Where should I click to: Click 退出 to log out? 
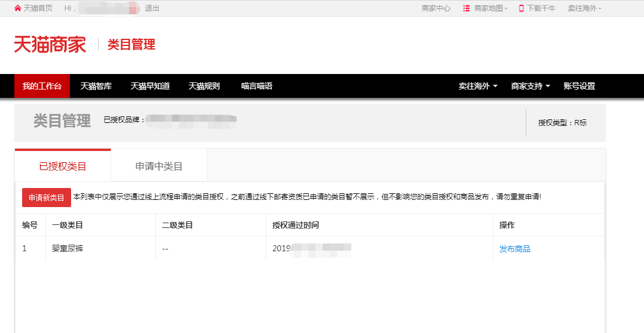152,8
